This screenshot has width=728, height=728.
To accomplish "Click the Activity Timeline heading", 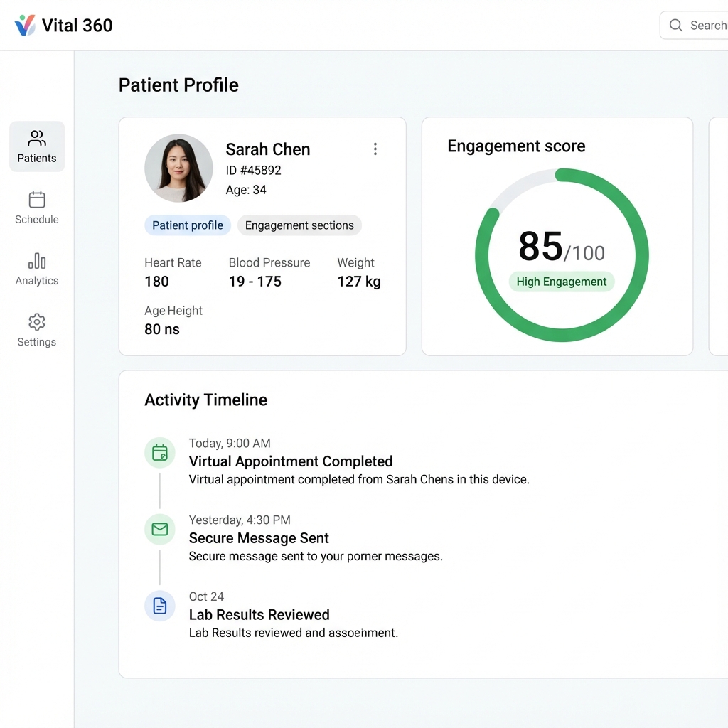I will [x=205, y=400].
